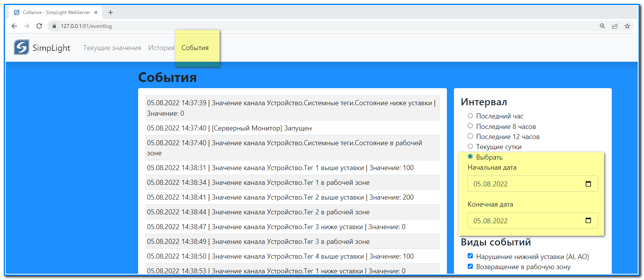Image resolution: width=644 pixels, height=280 pixels.
Task: Select event 14:37:40 Состояние в рабочей зоне
Action: click(293, 148)
